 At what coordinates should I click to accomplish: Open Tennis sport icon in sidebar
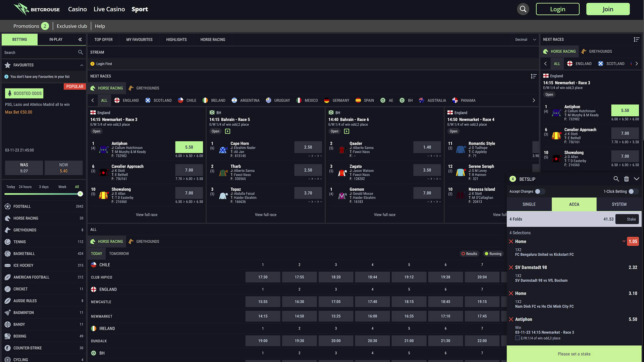coord(7,242)
